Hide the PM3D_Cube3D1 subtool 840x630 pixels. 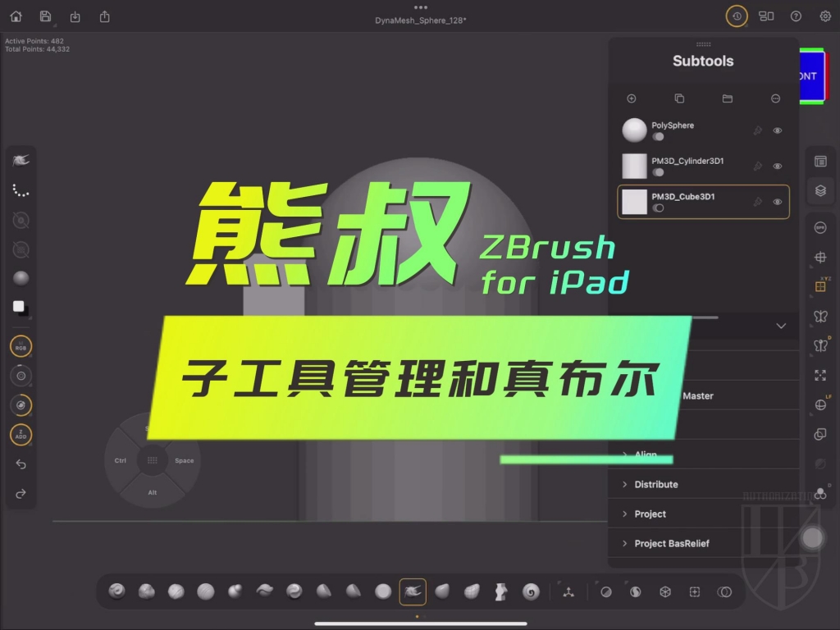(x=778, y=202)
